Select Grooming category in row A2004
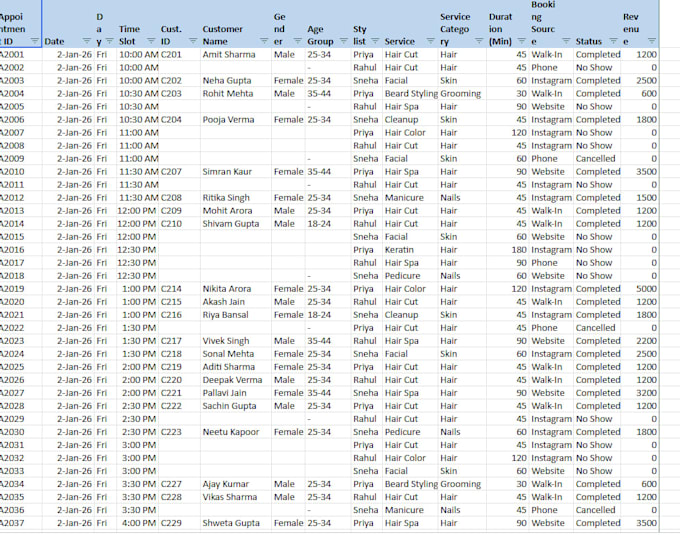Image resolution: width=680 pixels, height=535 pixels. point(461,94)
